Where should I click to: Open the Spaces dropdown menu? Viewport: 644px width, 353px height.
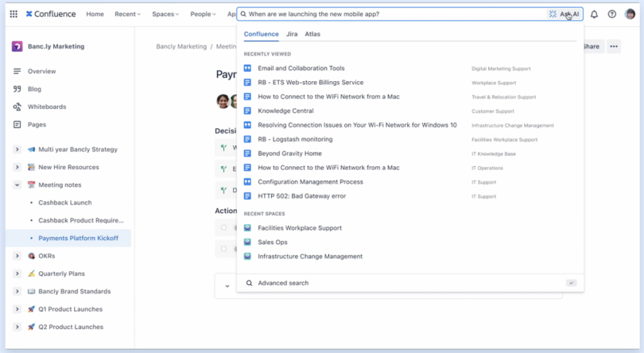click(x=165, y=14)
